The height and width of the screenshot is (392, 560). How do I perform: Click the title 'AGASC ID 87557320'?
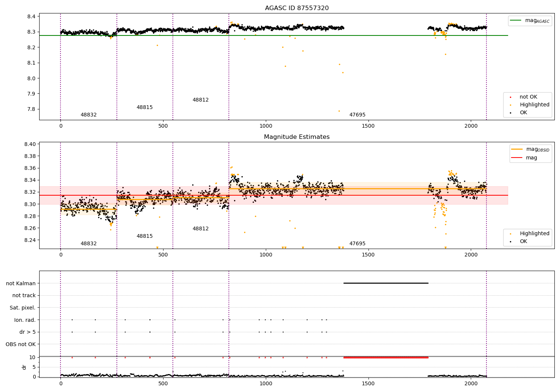(x=297, y=8)
